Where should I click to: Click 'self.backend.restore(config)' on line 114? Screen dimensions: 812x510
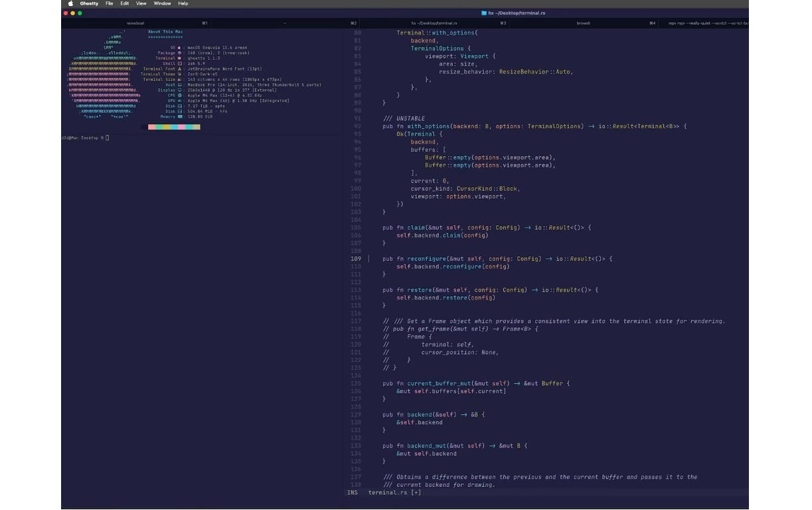446,297
